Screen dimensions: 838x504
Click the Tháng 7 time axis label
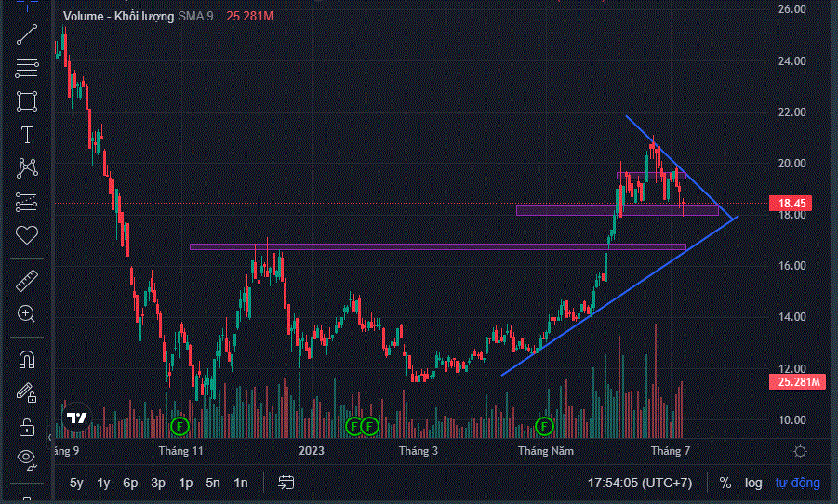671,451
